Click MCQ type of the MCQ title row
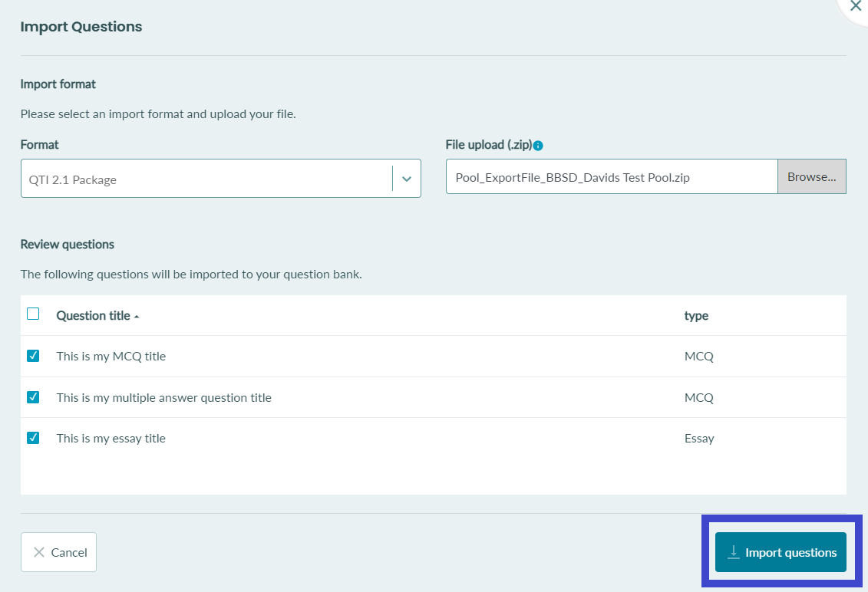This screenshot has height=592, width=868. pos(699,357)
